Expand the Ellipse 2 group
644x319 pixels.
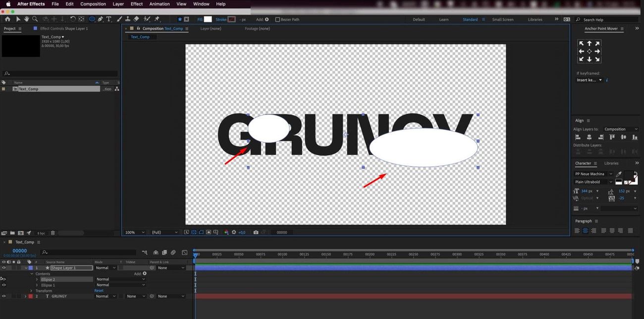point(37,279)
